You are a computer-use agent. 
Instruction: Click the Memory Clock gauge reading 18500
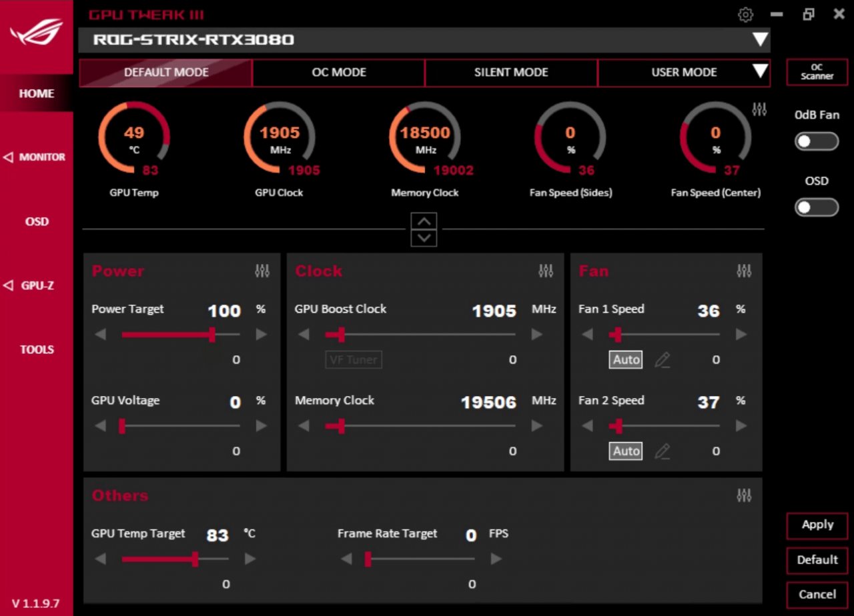(425, 133)
